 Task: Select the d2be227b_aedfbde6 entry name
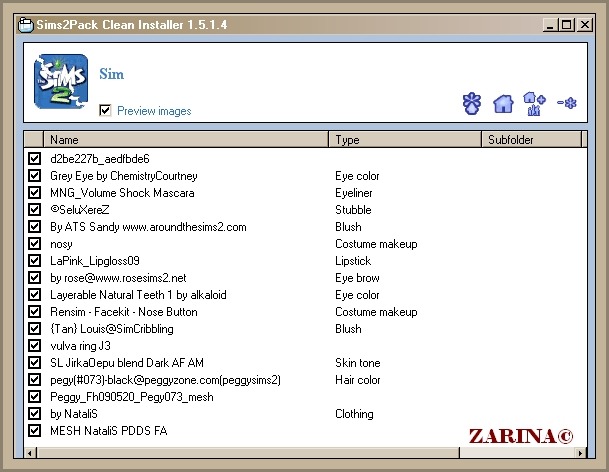tap(100, 159)
